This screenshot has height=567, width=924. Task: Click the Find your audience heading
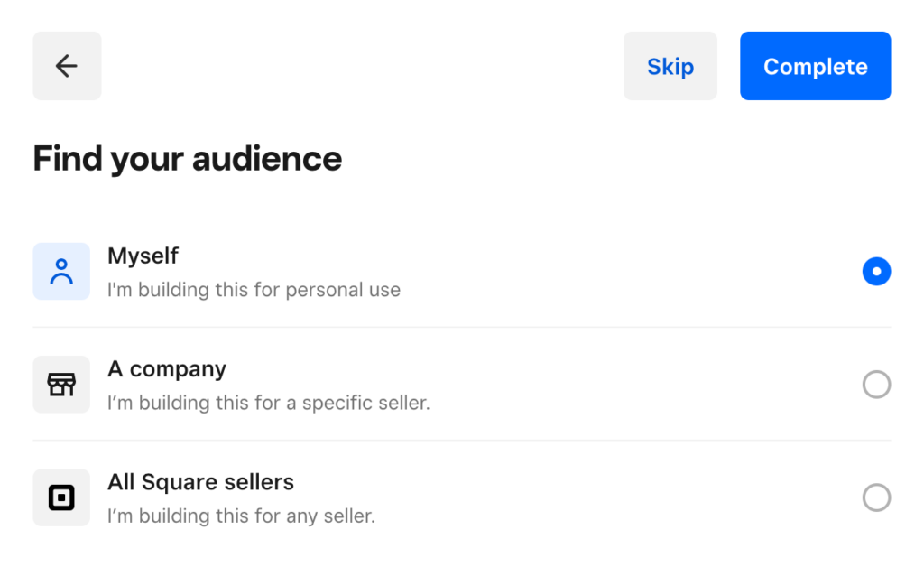tap(188, 159)
